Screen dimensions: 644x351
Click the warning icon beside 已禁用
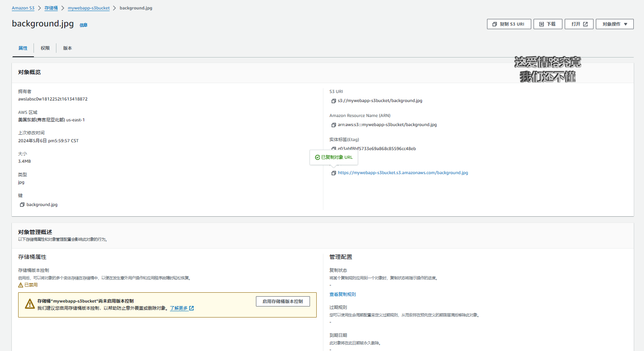pos(21,285)
